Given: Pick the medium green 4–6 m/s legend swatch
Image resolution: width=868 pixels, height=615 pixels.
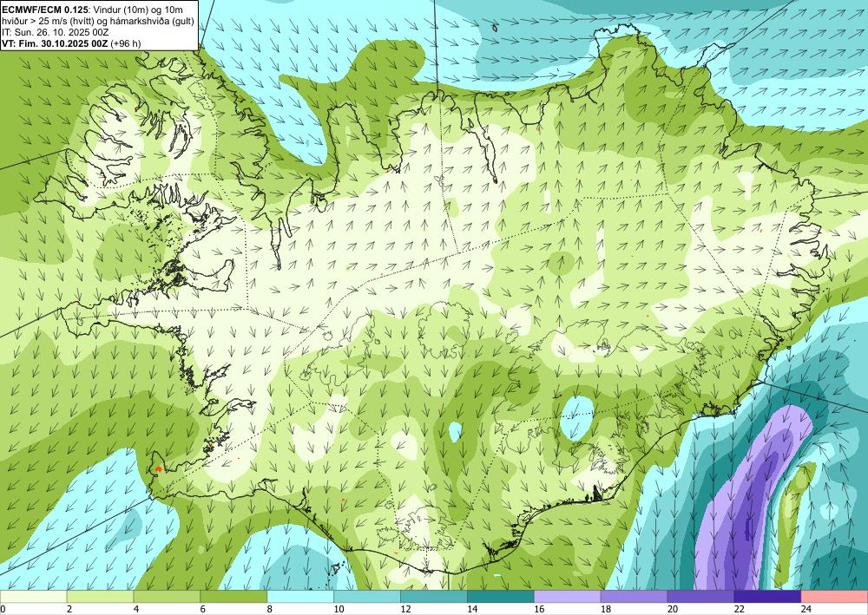Looking at the screenshot, I should pos(167,597).
